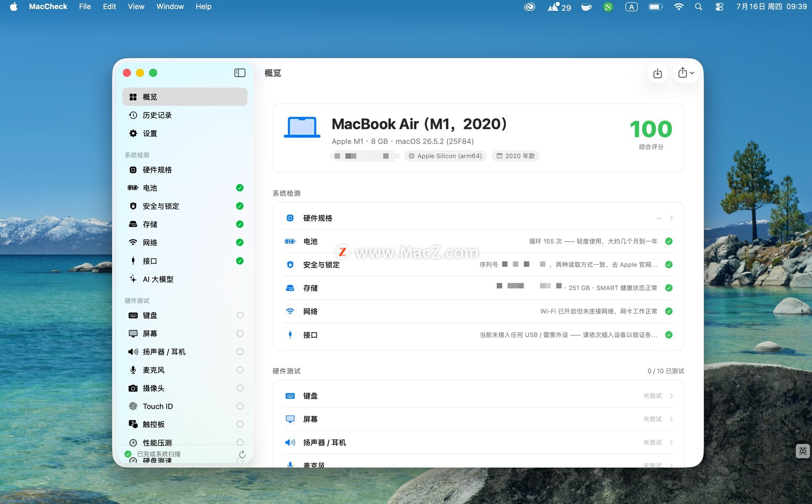Open Spotlight search in menu bar
This screenshot has width=812, height=504.
[699, 7]
